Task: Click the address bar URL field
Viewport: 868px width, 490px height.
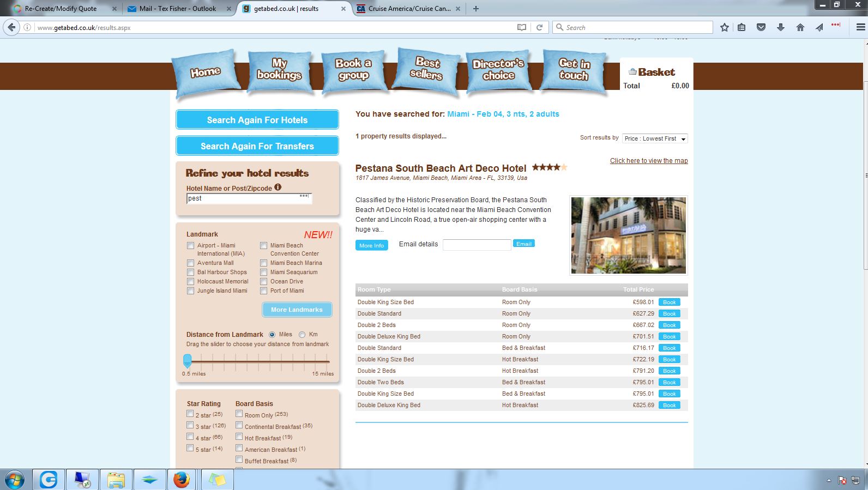Action: [273, 27]
